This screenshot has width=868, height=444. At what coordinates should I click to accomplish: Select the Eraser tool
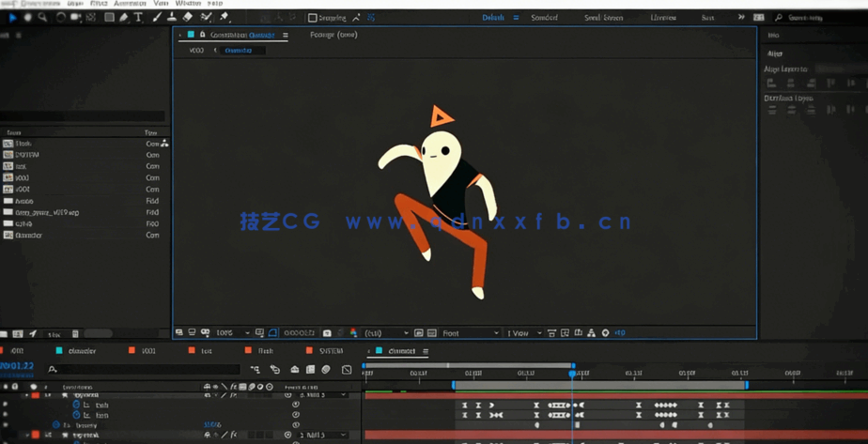point(188,17)
